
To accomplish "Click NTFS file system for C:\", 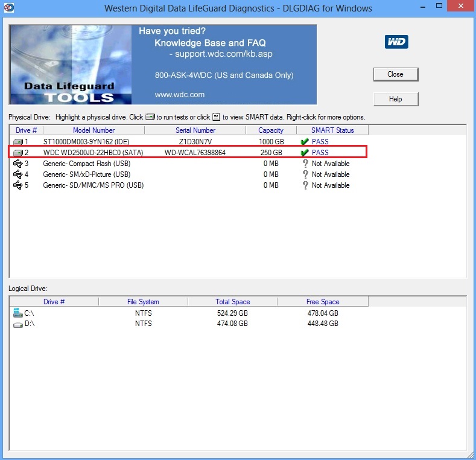I will 144,313.
